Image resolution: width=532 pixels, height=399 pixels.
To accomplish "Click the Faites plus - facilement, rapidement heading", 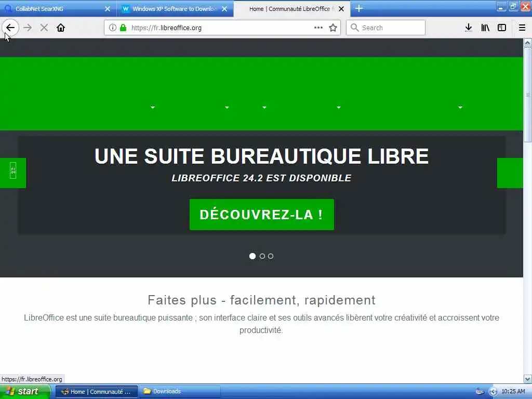I will point(262,300).
